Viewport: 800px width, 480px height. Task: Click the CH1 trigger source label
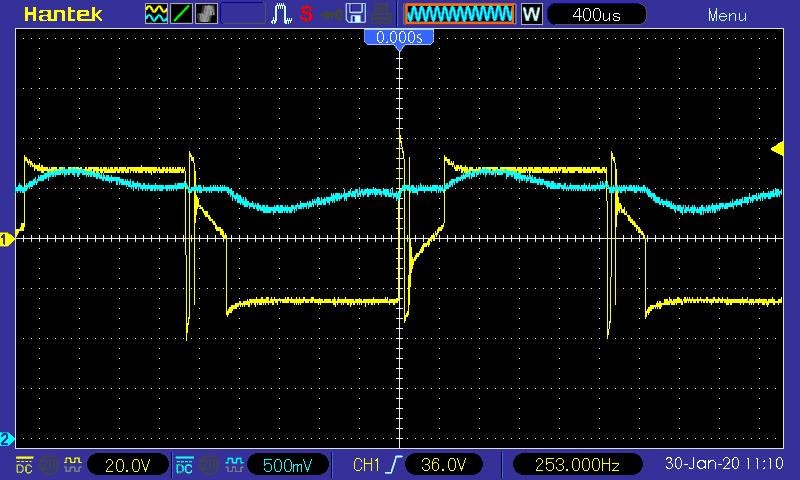click(366, 465)
